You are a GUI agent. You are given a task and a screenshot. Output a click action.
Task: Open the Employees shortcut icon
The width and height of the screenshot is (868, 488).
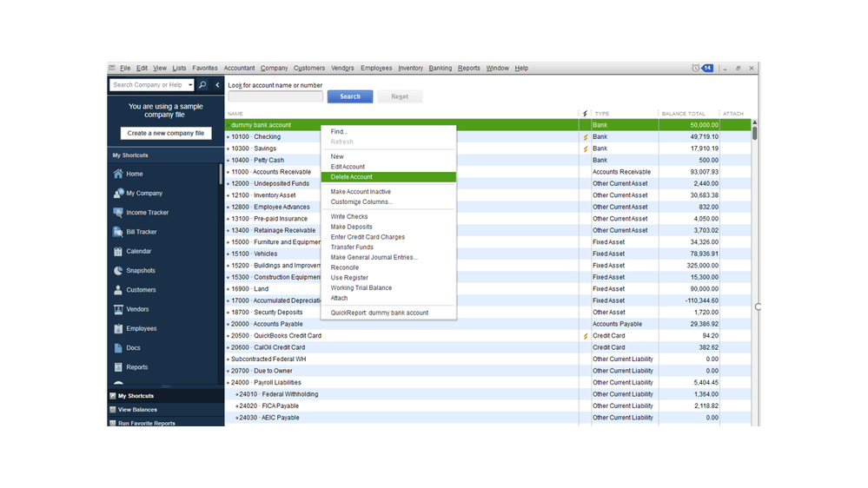[x=118, y=328]
